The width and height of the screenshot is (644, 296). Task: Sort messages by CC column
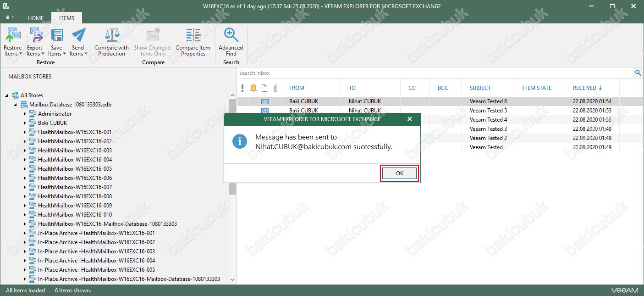point(412,88)
